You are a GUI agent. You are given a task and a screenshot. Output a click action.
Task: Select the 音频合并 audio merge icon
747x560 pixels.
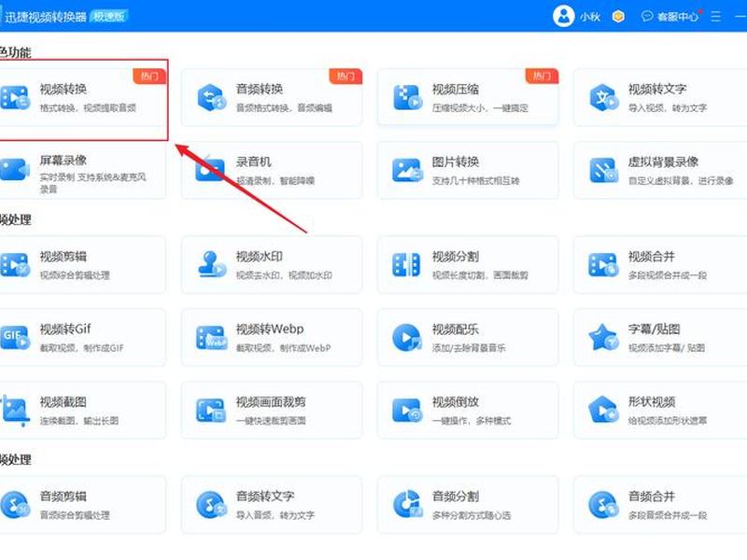pos(603,505)
